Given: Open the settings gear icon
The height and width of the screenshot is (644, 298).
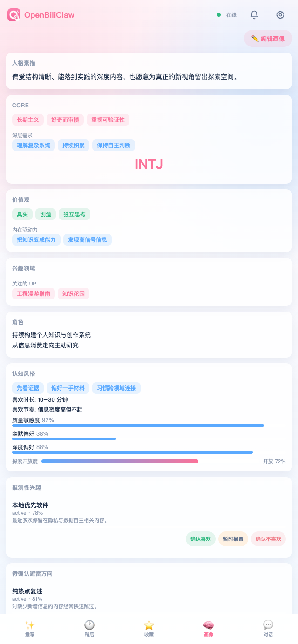Looking at the screenshot, I should pyautogui.click(x=280, y=15).
